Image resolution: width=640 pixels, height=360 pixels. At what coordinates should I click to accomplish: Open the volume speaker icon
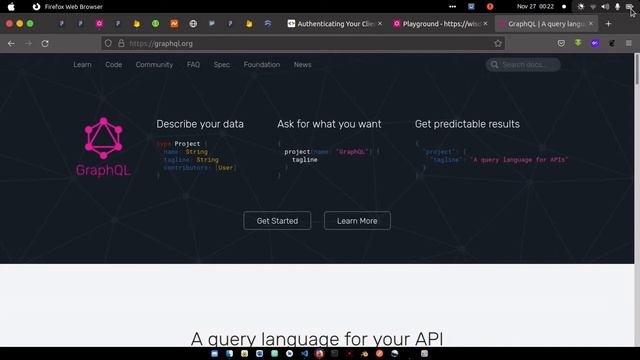pyautogui.click(x=605, y=7)
